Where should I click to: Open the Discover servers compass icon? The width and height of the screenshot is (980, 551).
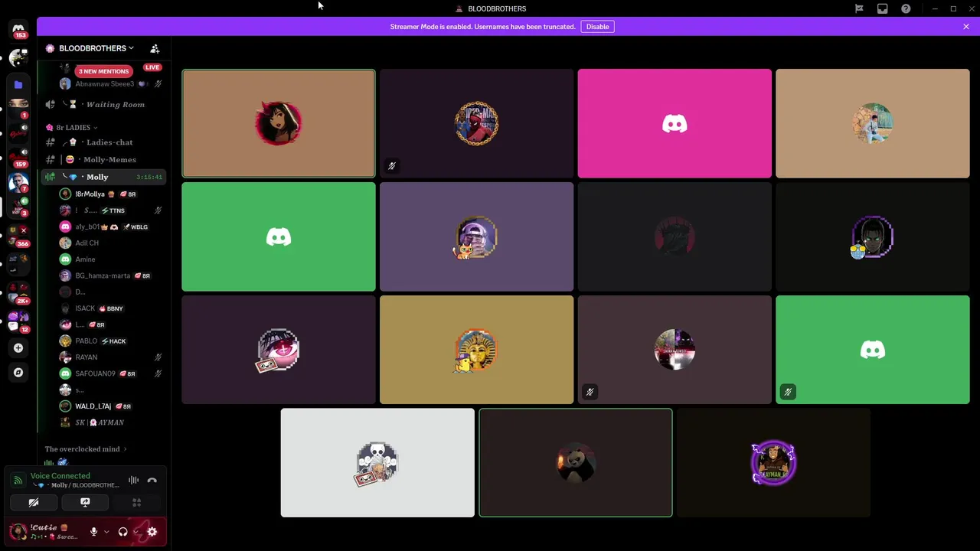click(18, 373)
